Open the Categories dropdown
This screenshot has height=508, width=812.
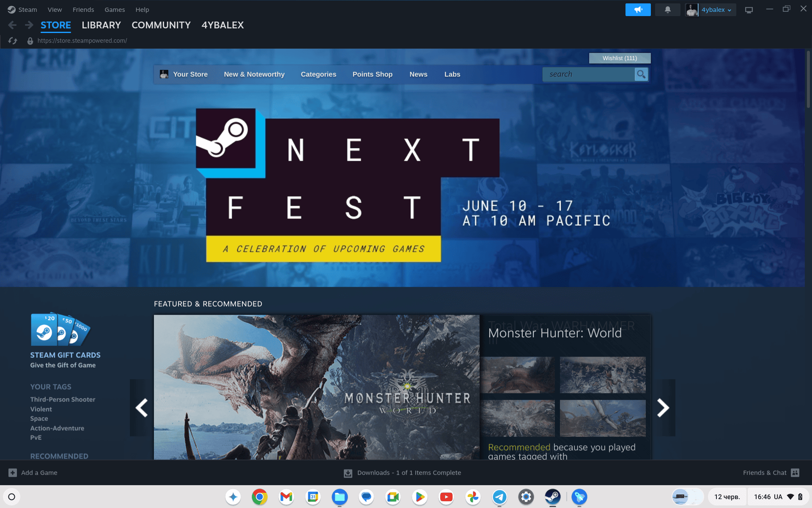click(x=318, y=75)
